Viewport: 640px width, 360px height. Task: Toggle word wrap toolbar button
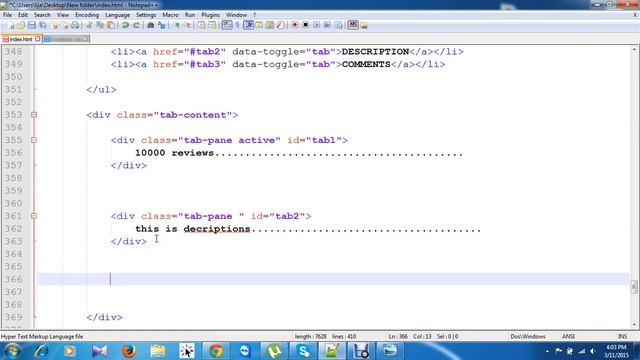coord(227,25)
